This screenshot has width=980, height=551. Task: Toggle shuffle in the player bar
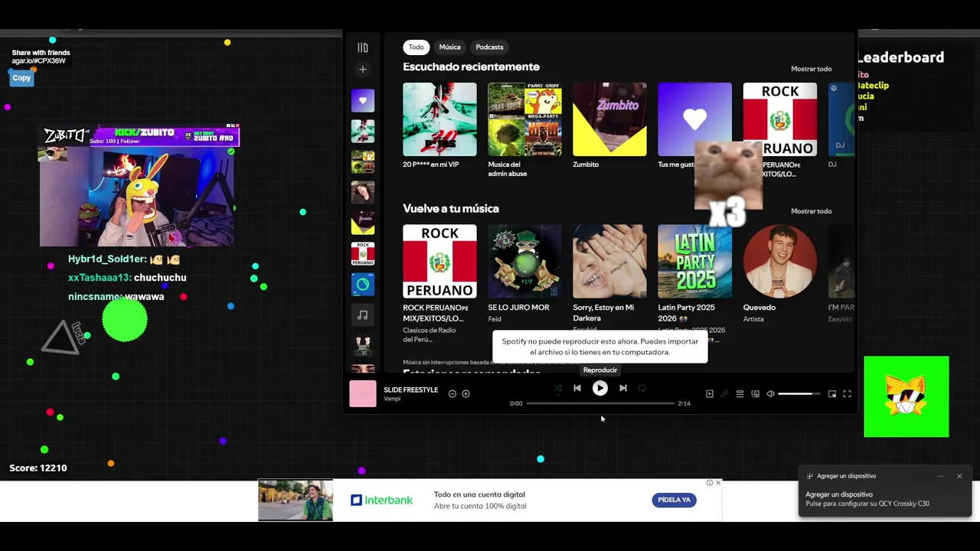tap(557, 388)
